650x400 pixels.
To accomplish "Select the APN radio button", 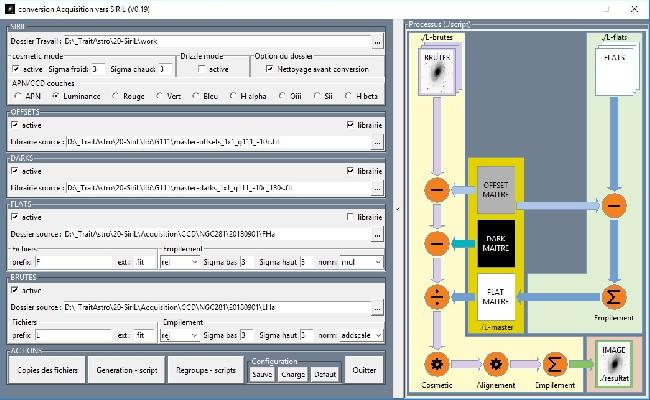I will click(x=17, y=96).
